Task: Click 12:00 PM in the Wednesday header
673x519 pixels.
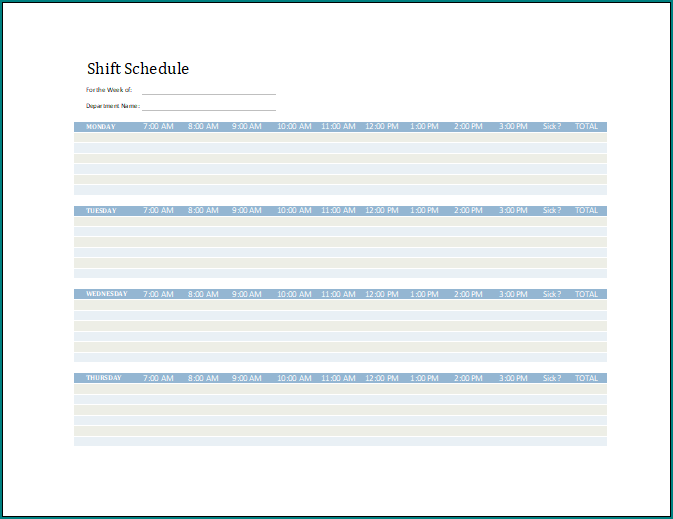Action: click(382, 294)
